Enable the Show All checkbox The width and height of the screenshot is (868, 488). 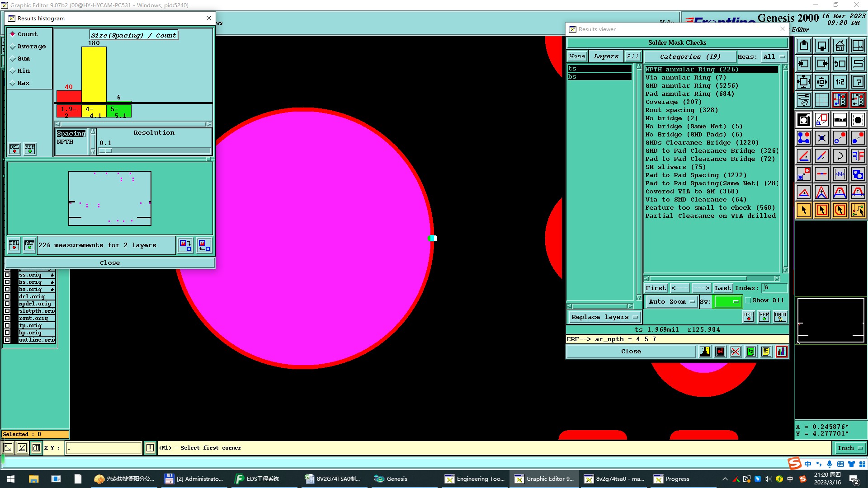click(x=748, y=300)
